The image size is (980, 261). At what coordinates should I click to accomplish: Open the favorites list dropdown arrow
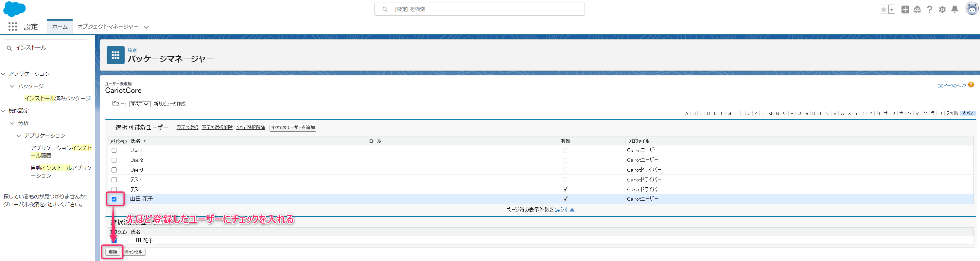click(892, 9)
